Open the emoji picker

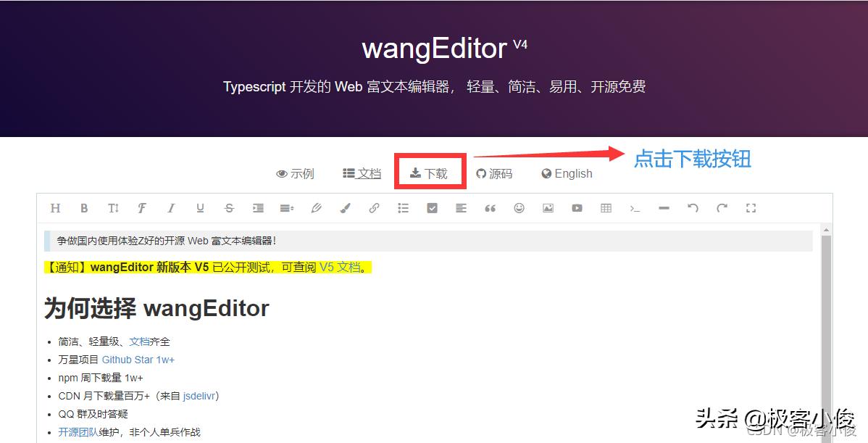[x=519, y=208]
